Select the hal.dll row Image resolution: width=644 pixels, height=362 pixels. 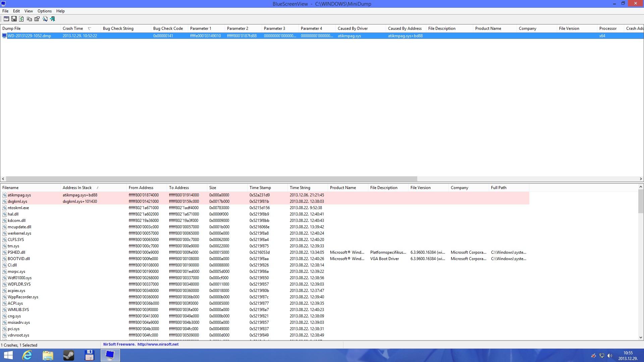(x=265, y=214)
